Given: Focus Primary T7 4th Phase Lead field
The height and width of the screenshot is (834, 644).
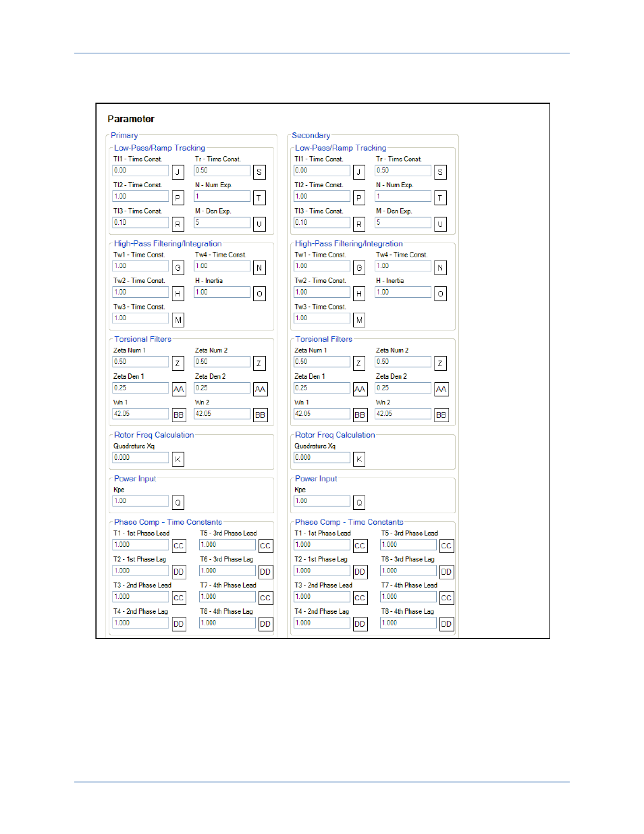Looking at the screenshot, I should click(x=227, y=597).
